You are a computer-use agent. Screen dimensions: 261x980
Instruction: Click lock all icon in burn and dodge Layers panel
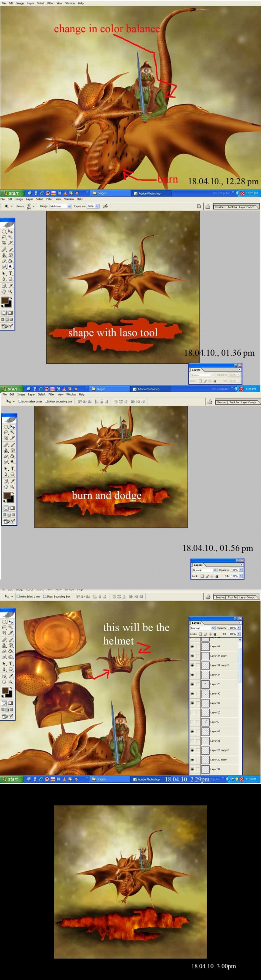217,576
